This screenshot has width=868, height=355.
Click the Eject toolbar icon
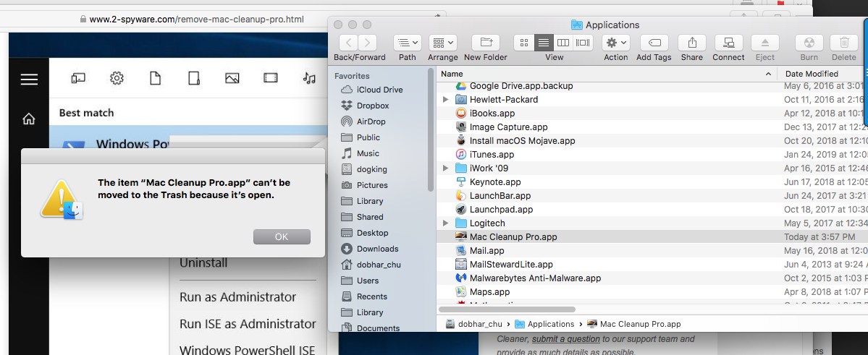[765, 43]
